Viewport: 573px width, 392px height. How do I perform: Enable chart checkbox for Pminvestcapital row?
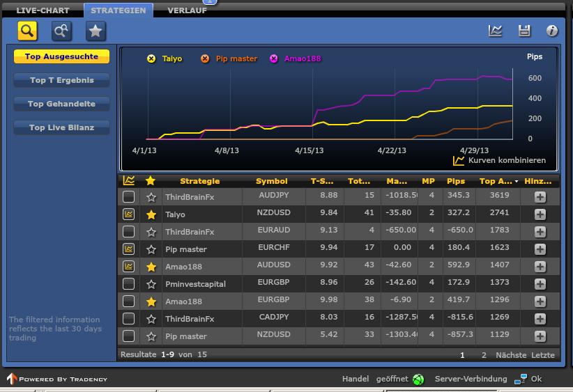(x=128, y=284)
